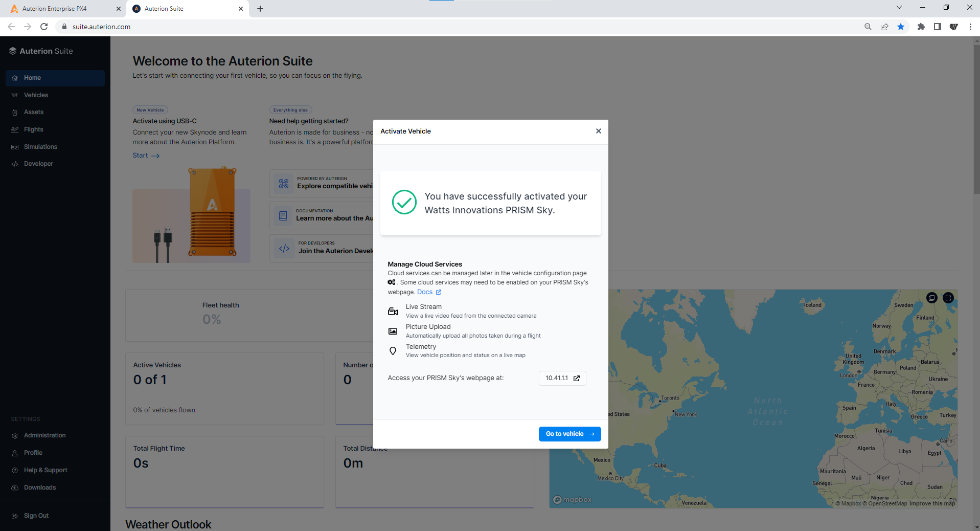Click the map fullscreen icon

click(948, 298)
